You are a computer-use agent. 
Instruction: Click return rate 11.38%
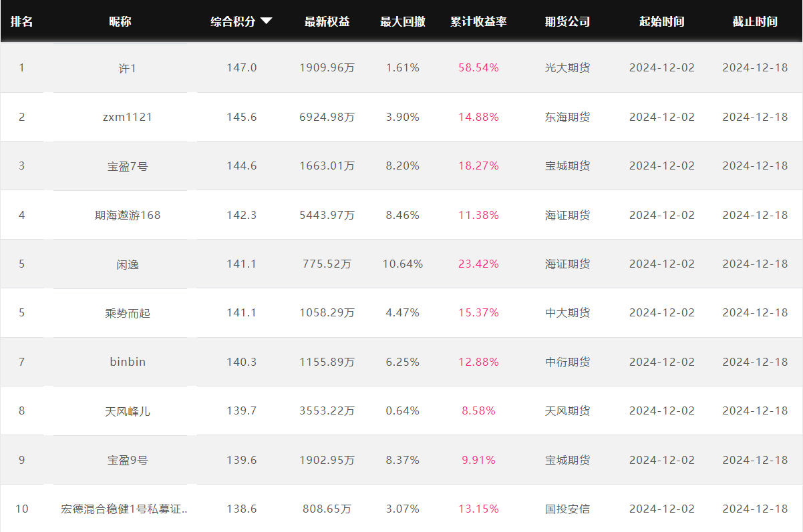point(478,215)
